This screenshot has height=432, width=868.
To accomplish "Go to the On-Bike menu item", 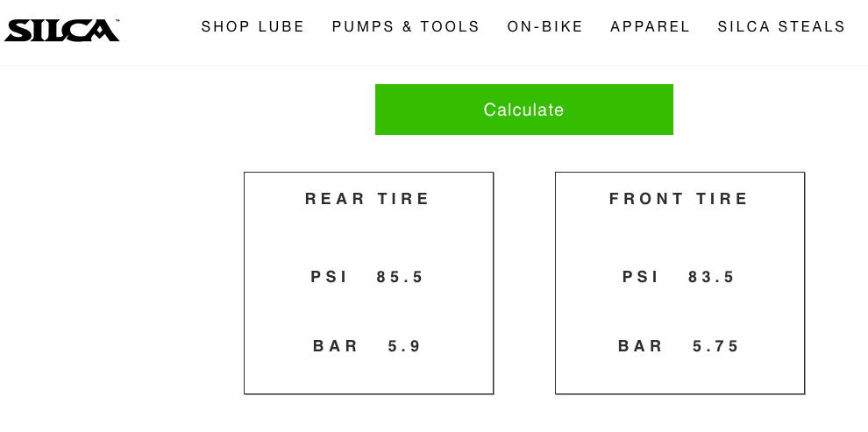I will click(545, 27).
